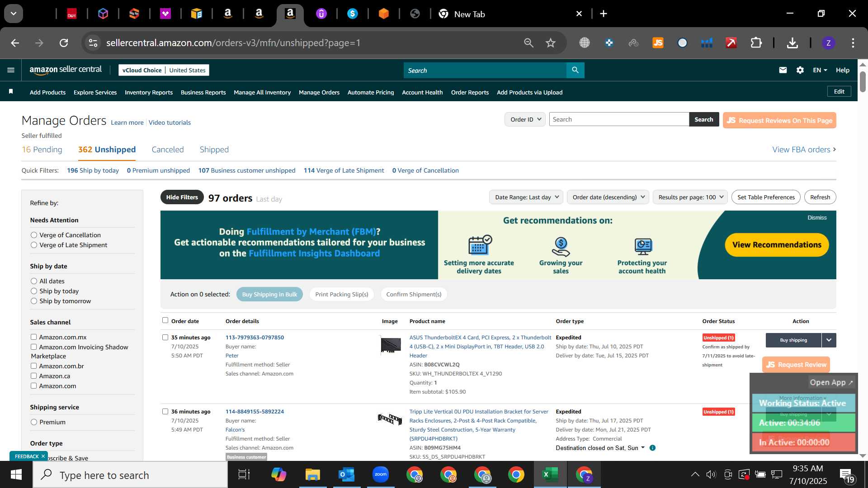Open the browser zoom magnifier icon
This screenshot has height=488, width=868.
pyautogui.click(x=528, y=43)
